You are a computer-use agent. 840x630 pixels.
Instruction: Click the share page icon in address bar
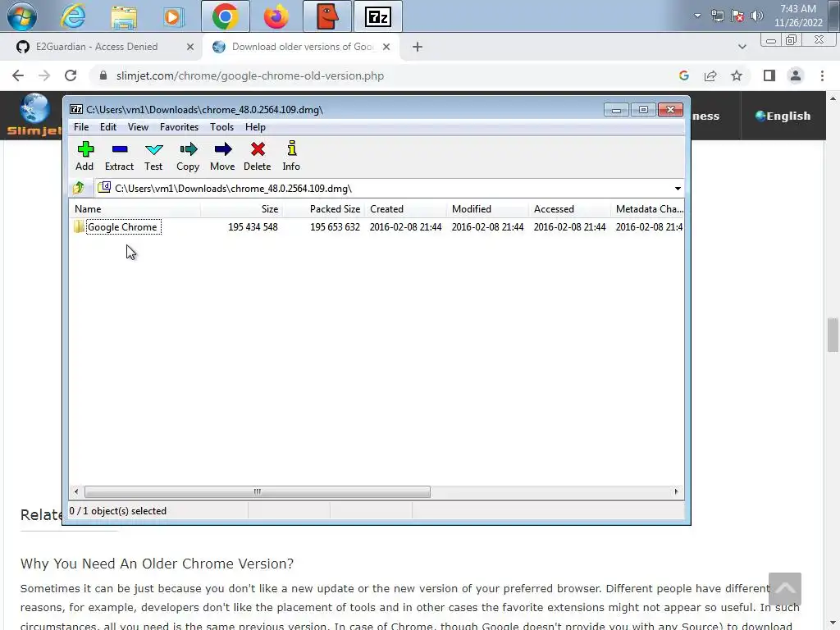point(710,75)
